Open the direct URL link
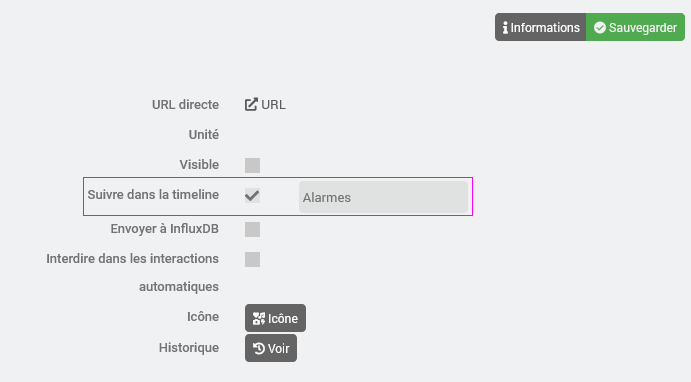This screenshot has width=691, height=382. (x=265, y=105)
